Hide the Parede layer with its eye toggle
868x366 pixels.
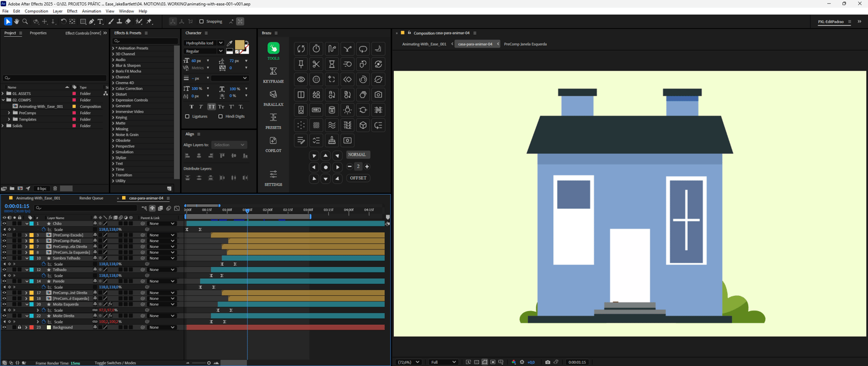pyautogui.click(x=4, y=281)
